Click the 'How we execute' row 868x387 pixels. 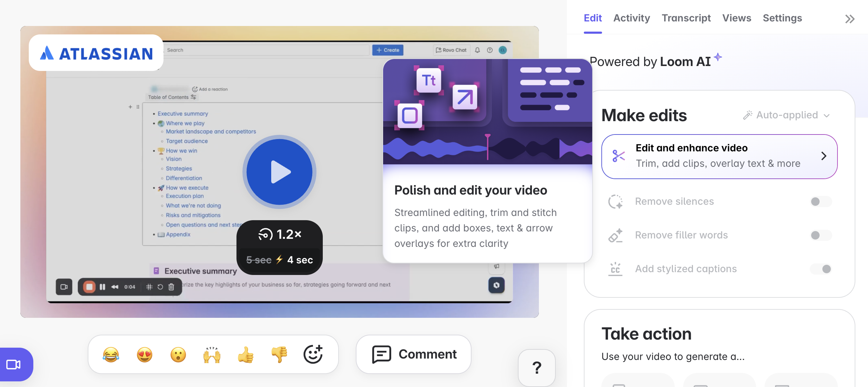183,188
